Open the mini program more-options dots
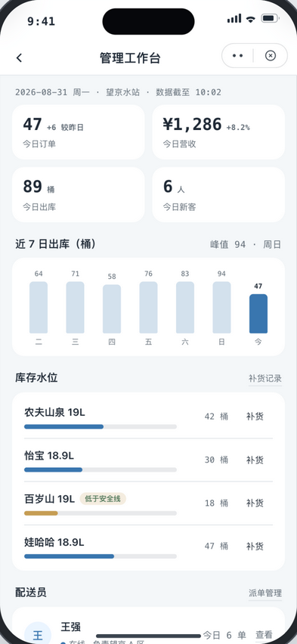This screenshot has width=297, height=644. pyautogui.click(x=237, y=55)
